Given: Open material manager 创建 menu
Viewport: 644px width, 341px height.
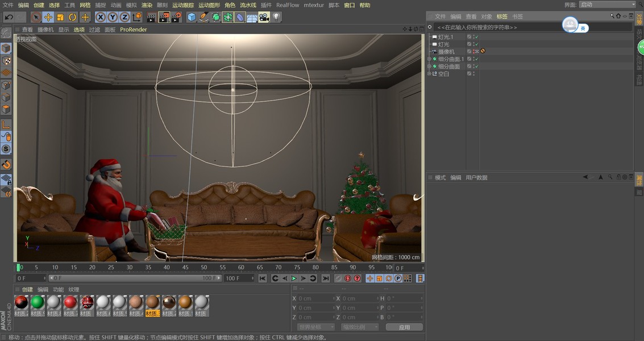Looking at the screenshot, I should [27, 289].
